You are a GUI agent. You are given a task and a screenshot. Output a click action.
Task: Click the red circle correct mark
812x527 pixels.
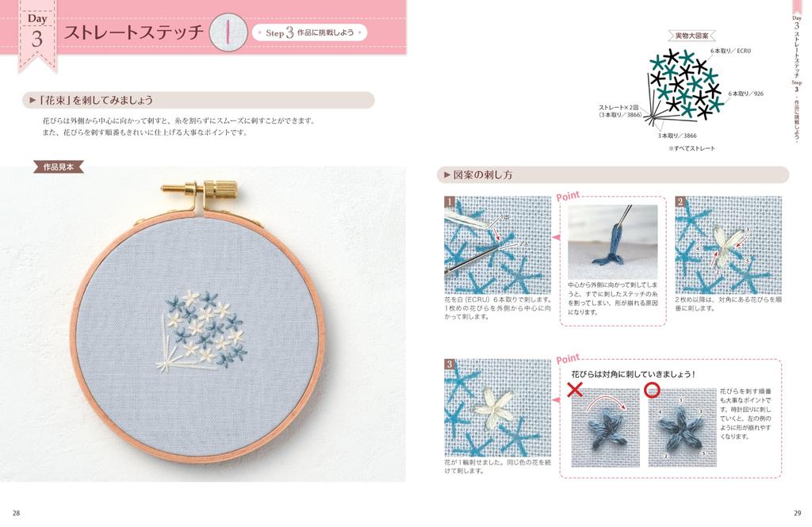click(653, 391)
